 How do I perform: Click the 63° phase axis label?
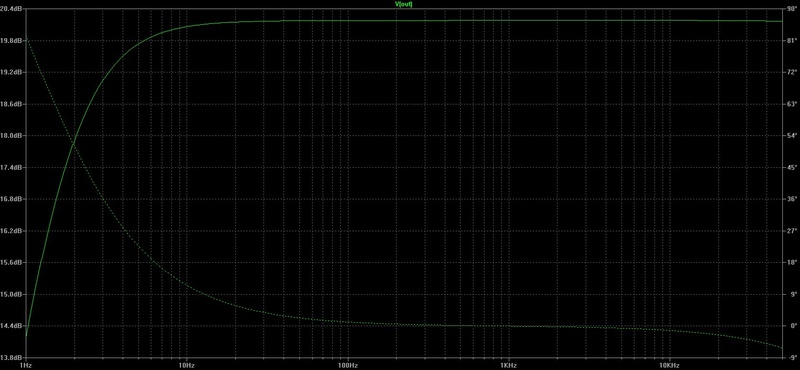pos(792,104)
